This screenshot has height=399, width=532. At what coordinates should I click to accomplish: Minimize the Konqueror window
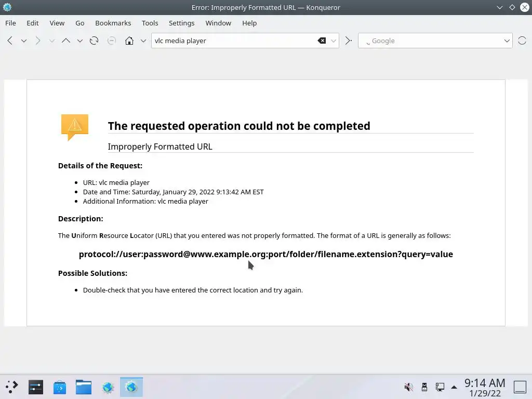click(499, 7)
